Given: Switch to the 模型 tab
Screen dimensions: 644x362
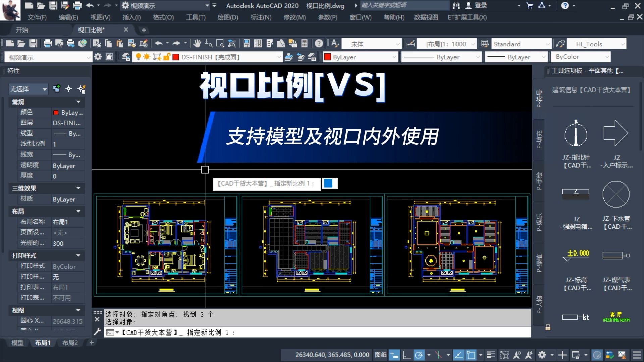Looking at the screenshot, I should (17, 343).
